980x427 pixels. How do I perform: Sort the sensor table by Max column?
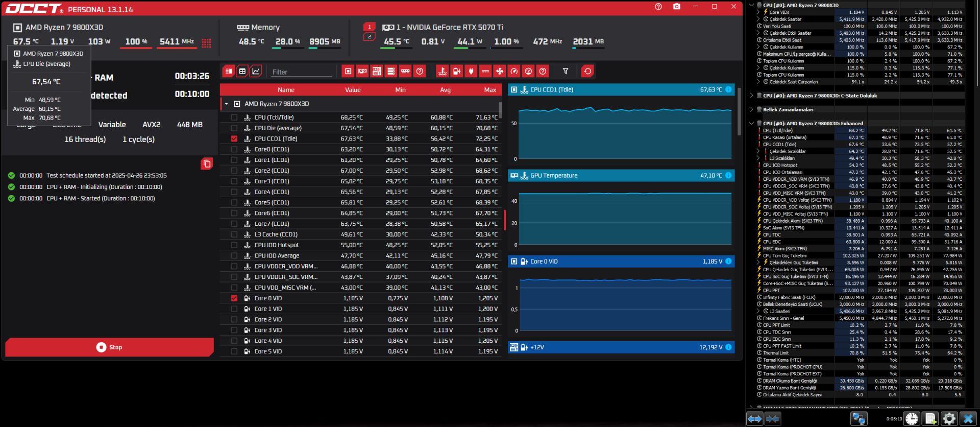(490, 90)
